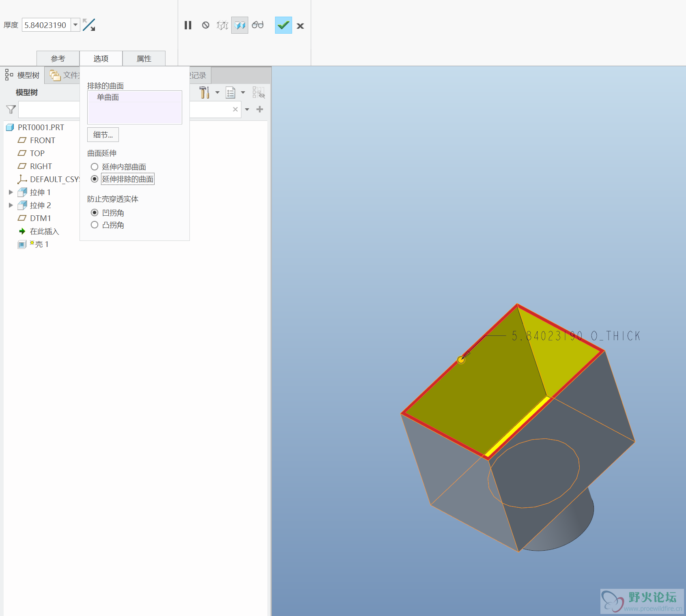Image resolution: width=686 pixels, height=616 pixels.
Task: Click the tree filter funnel icon
Action: click(x=11, y=109)
